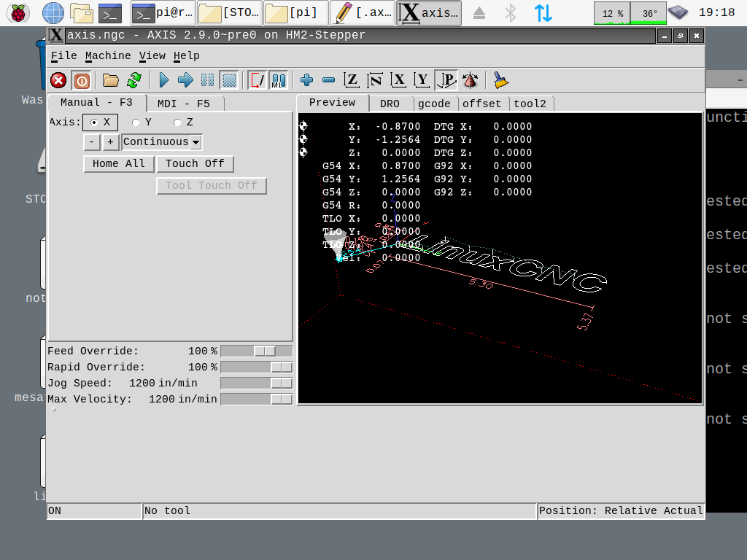Click the eject media tray icon
The height and width of the screenshot is (560, 747).
(x=479, y=13)
